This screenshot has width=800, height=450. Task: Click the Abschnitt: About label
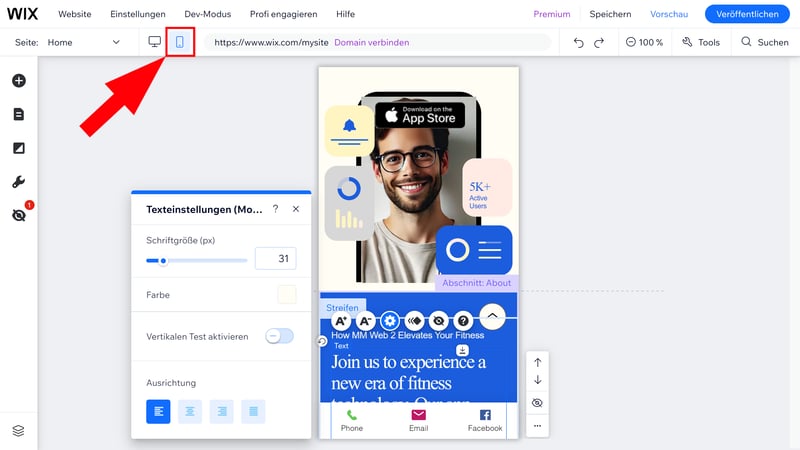(477, 283)
